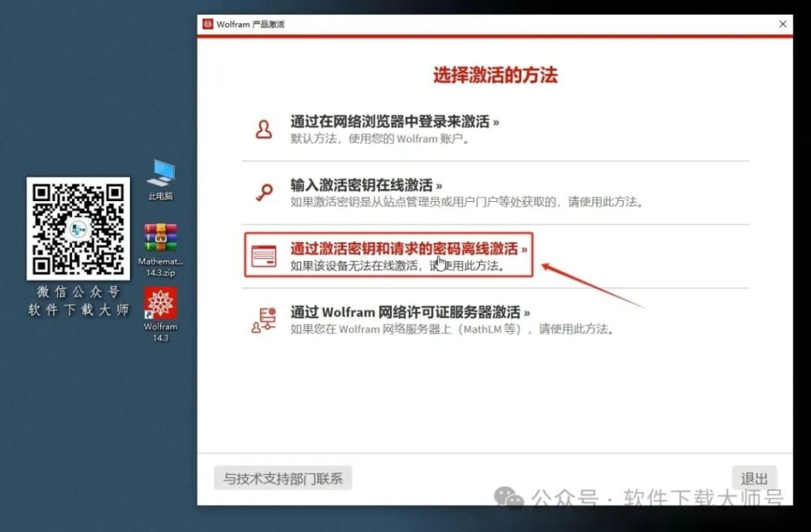Close the Wolfram 产品激活 dialog

pyautogui.click(x=783, y=25)
